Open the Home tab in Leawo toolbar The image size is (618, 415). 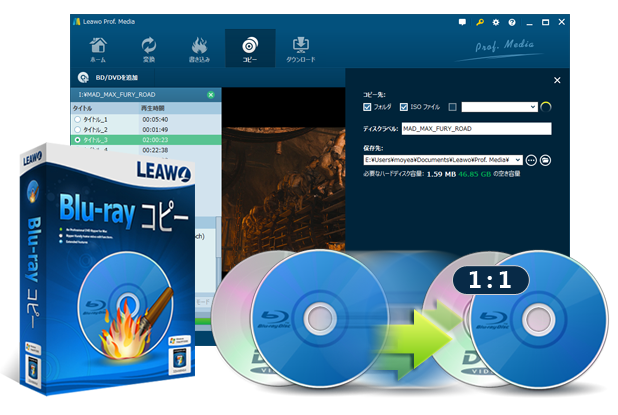98,49
